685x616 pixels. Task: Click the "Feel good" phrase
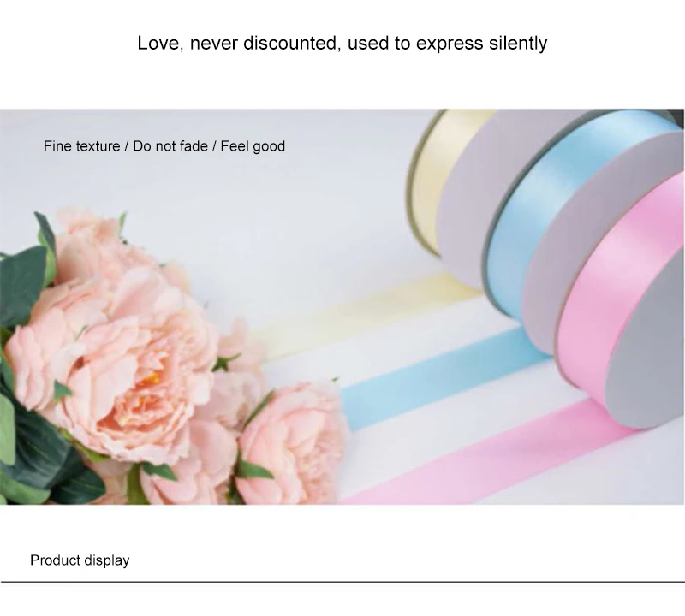[x=253, y=146]
